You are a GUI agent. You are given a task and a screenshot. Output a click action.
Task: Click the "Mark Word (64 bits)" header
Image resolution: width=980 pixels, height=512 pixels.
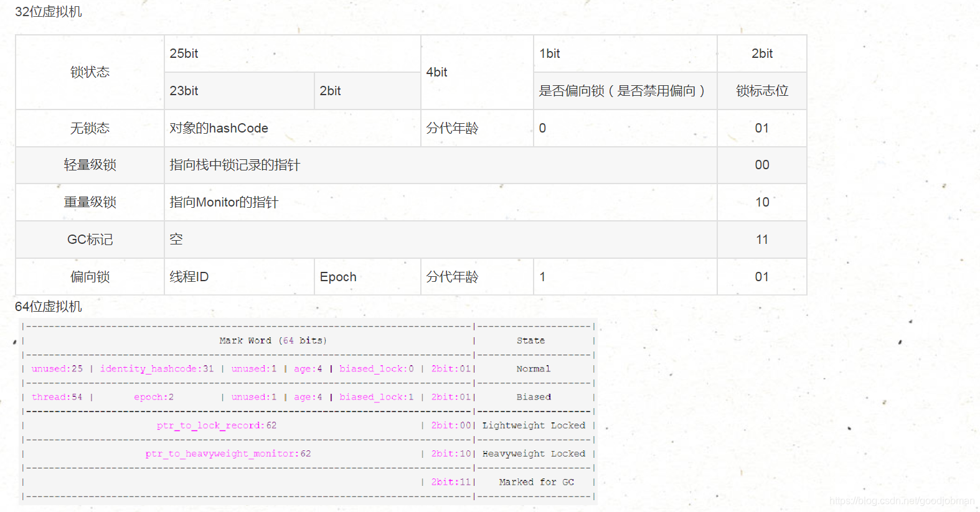pos(273,341)
